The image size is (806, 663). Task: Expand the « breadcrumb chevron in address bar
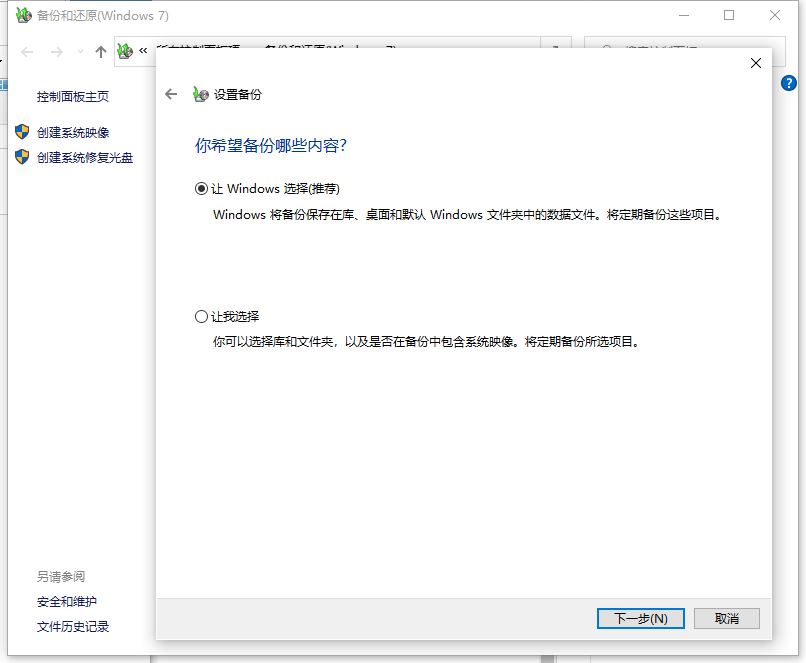coord(143,52)
